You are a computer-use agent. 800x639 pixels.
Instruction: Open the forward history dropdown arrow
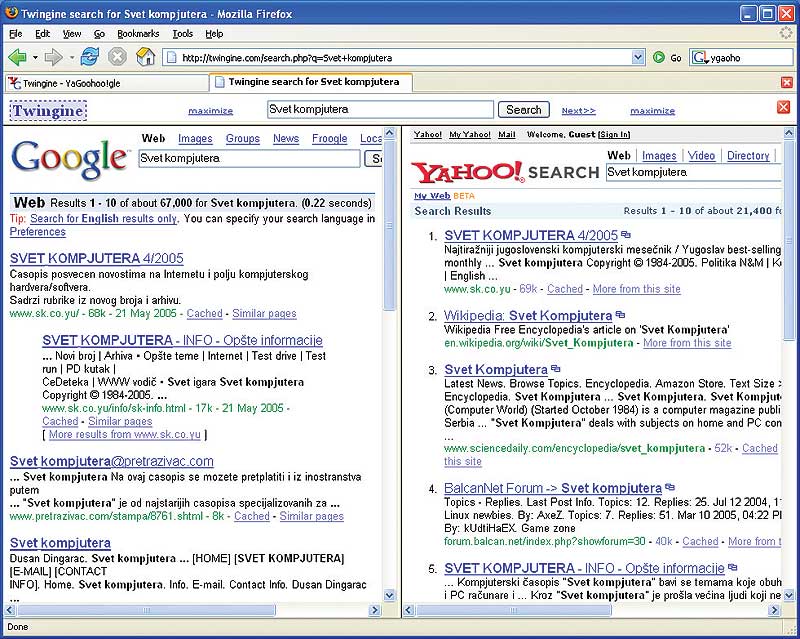pos(71,58)
